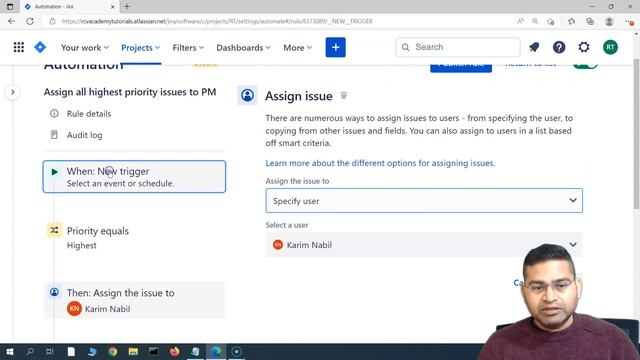Click the Then action person icon

(x=54, y=292)
